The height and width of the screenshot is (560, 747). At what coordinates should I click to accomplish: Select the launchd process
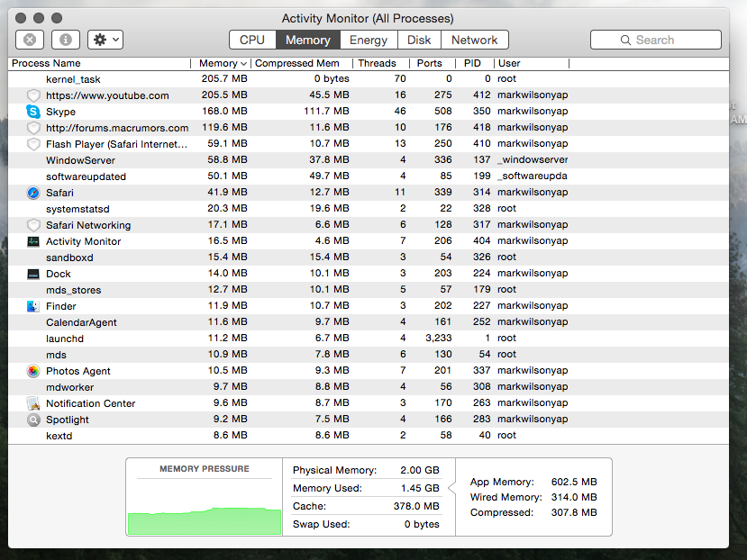pos(369,339)
